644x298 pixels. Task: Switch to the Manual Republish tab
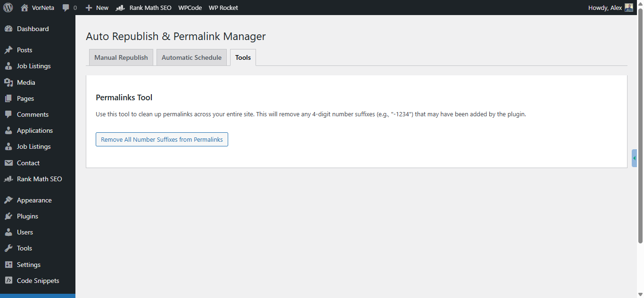(121, 57)
